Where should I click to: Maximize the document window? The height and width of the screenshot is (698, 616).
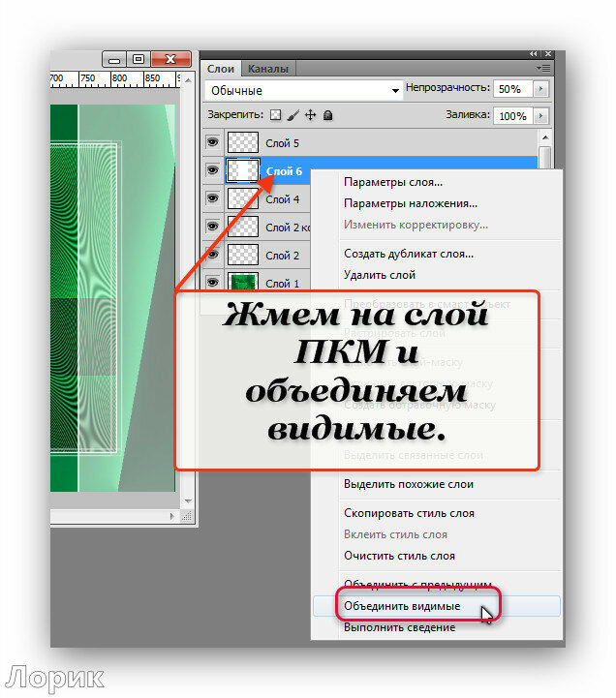[139, 59]
